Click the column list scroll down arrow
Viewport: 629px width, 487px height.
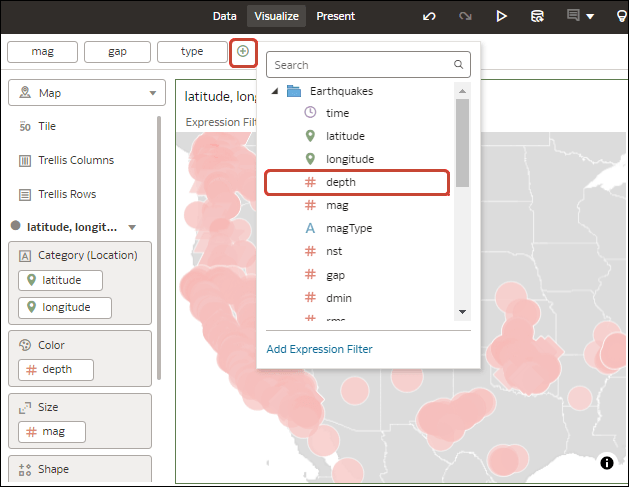click(462, 312)
